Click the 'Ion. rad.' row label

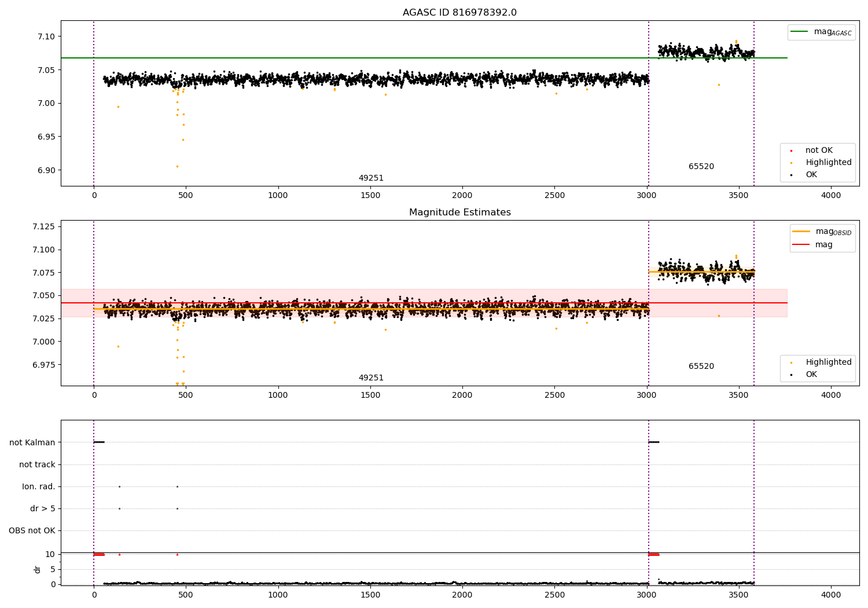point(39,486)
